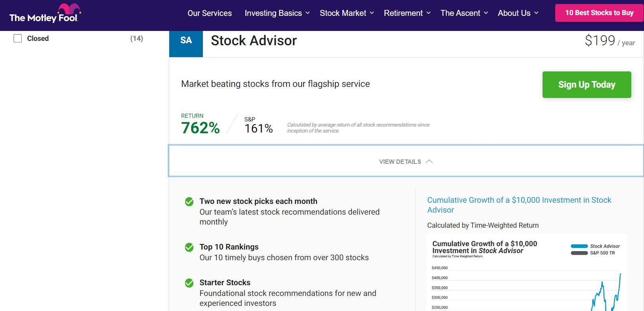The width and height of the screenshot is (644, 311).
Task: Click green checkmark beside Two new stock picks
Action: tap(189, 202)
